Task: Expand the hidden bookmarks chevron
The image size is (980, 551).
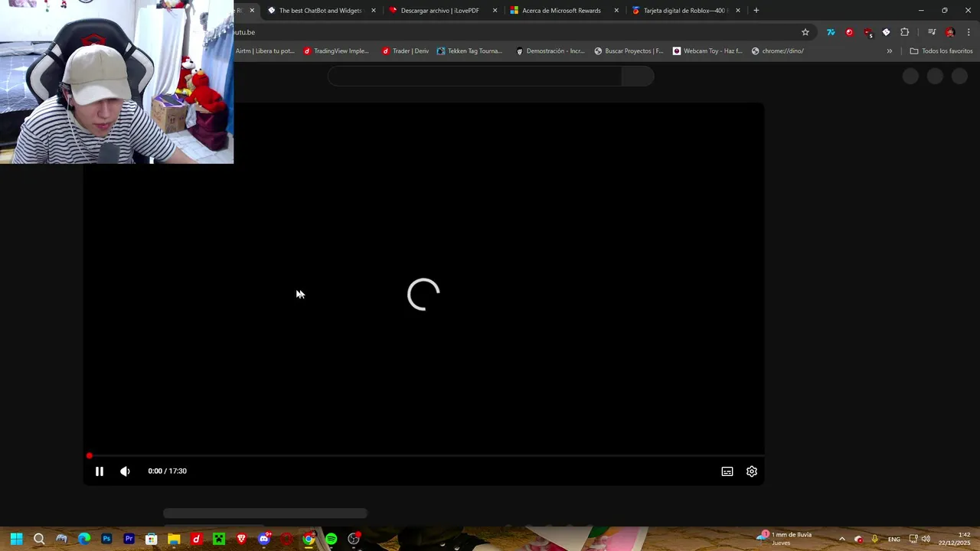Action: 889,51
